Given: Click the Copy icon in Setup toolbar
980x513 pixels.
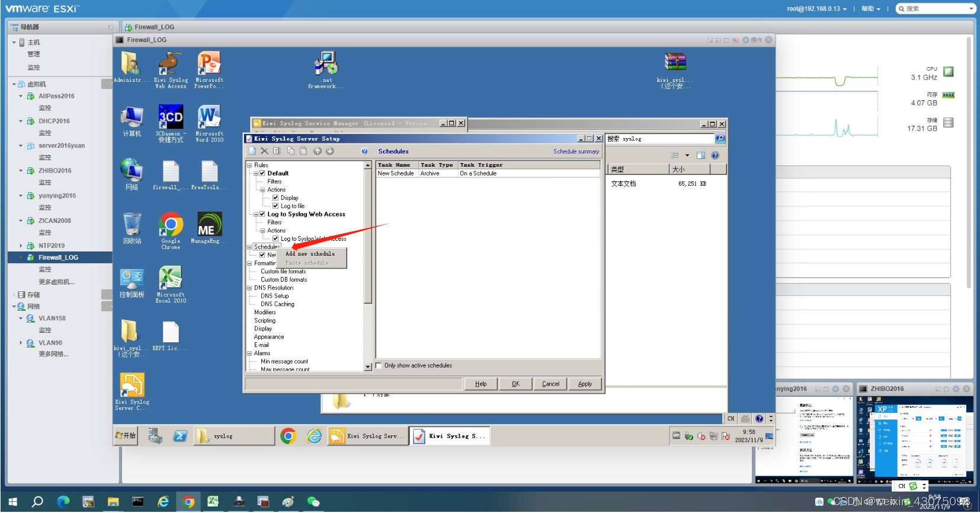Looking at the screenshot, I should click(291, 151).
